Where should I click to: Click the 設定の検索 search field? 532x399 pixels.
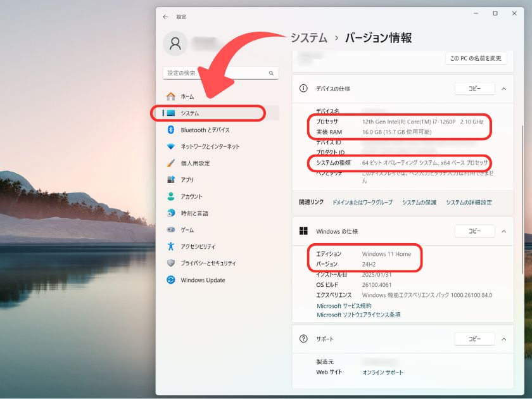[221, 73]
